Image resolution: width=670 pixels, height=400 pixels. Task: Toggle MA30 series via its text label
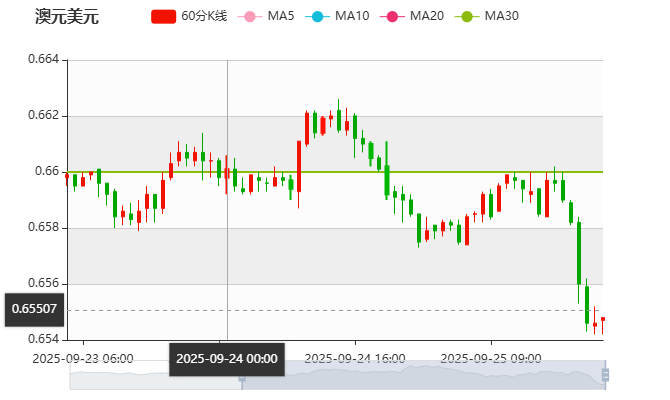tap(501, 16)
